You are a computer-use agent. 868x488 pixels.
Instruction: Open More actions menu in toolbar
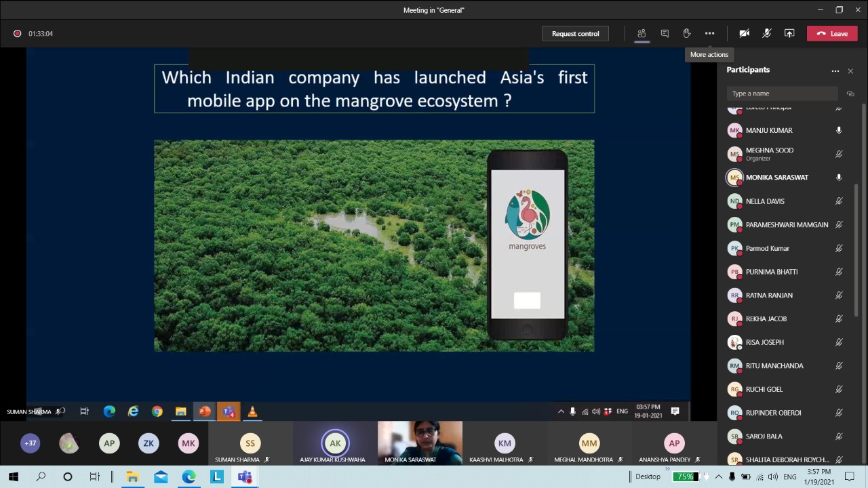pos(709,33)
